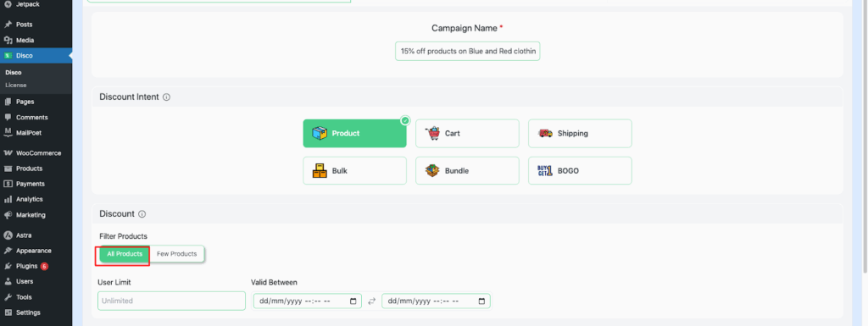Open the Discount Intent info icon
Image resolution: width=868 pixels, height=326 pixels.
point(167,97)
